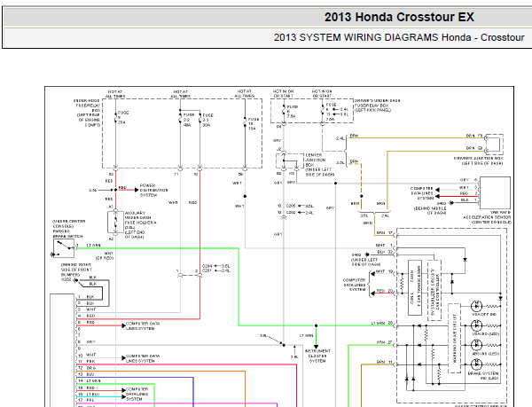The image size is (532, 407).
Task: Click the brake system indicator LED symbol
Action: pyautogui.click(x=476, y=364)
